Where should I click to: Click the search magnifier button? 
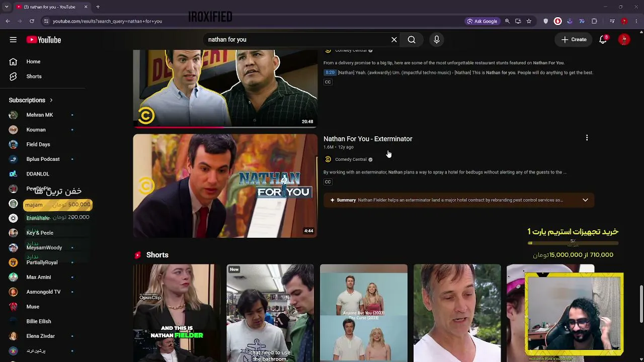click(412, 40)
